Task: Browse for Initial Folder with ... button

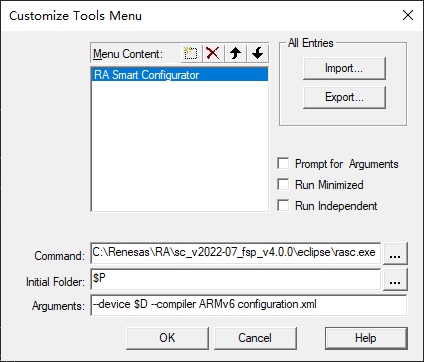Action: coord(395,279)
